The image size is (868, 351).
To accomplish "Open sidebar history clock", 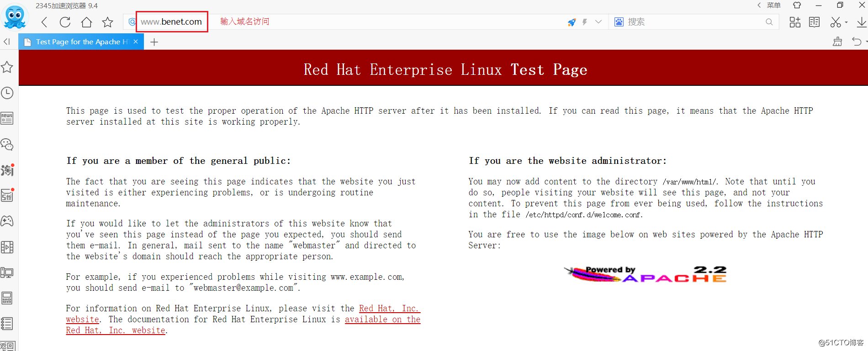I will tap(7, 93).
